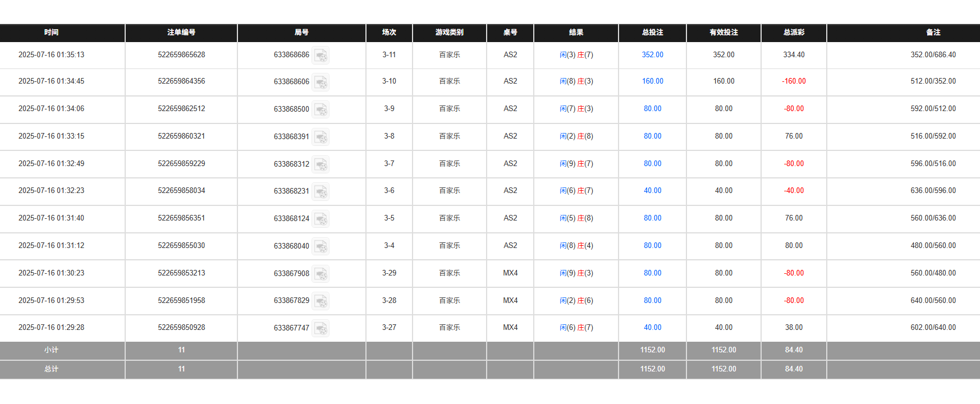Image resolution: width=980 pixels, height=404 pixels.
Task: Open video replay icon for round 633868686
Action: pyautogui.click(x=320, y=56)
